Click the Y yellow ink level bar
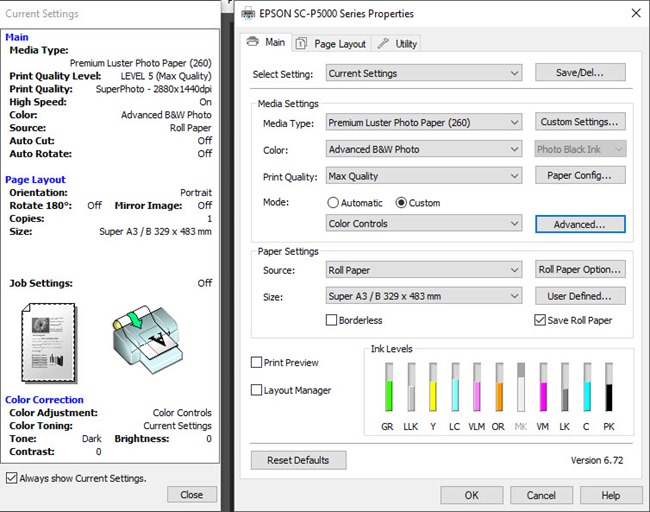This screenshot has height=512, width=650. 433,387
